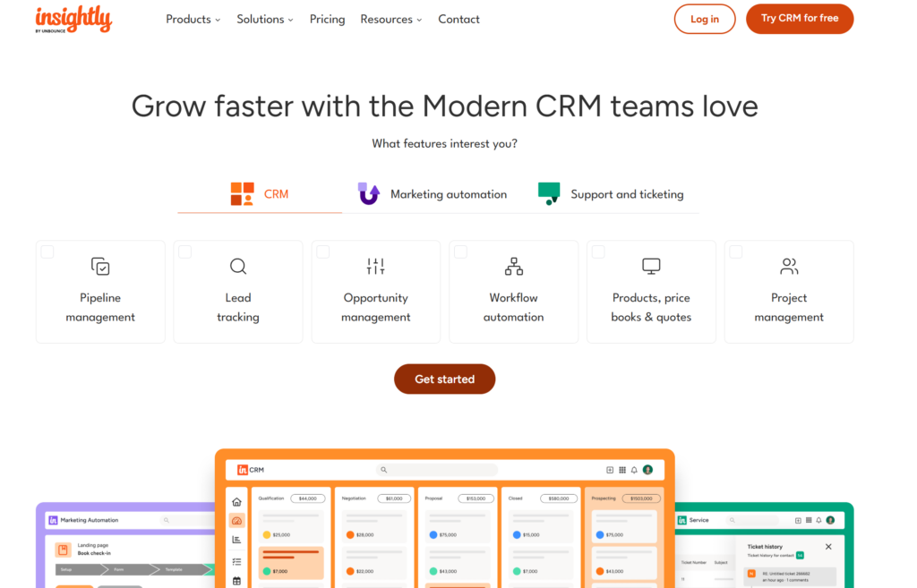
Task: Click 'What features interest you?' text
Action: pos(444,144)
